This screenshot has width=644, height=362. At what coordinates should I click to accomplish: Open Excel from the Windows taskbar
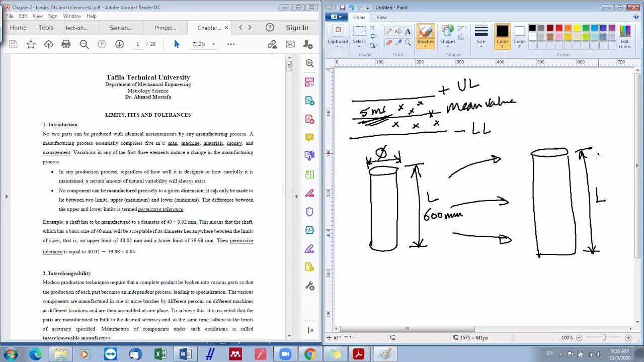click(160, 354)
